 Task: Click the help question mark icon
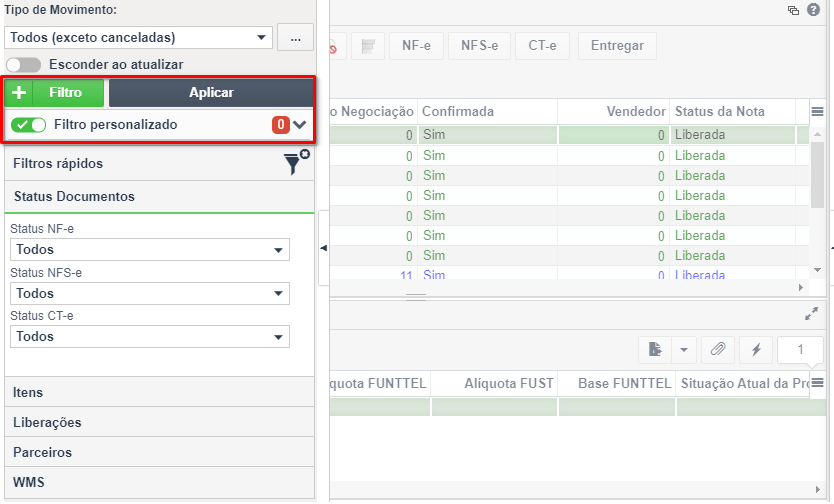point(813,10)
